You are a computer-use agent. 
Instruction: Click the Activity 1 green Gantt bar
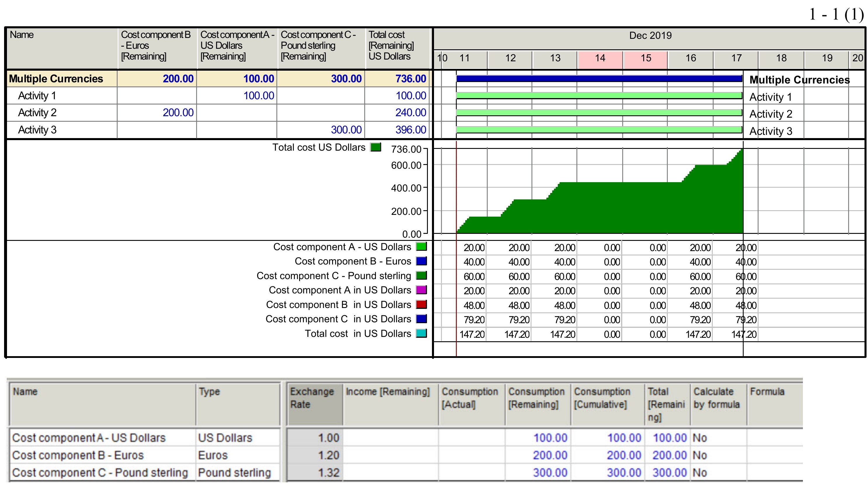tap(599, 96)
